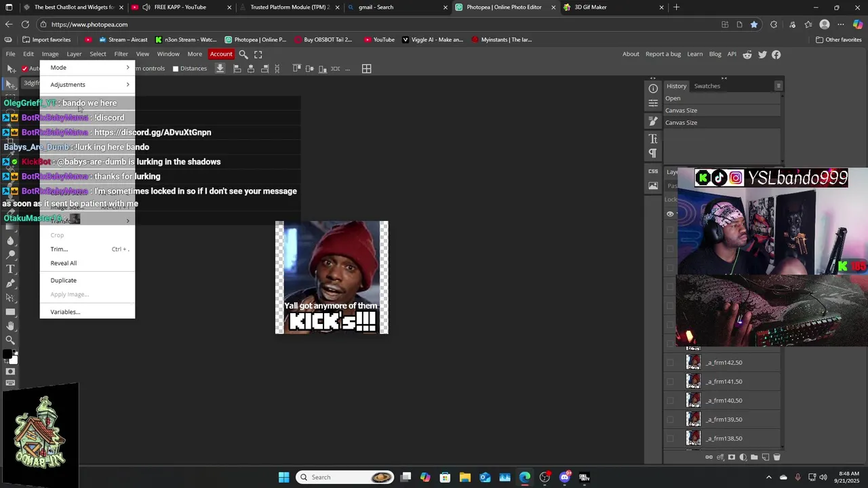Open the Paragraph panel icon
This screenshot has height=488, width=868.
pyautogui.click(x=653, y=153)
